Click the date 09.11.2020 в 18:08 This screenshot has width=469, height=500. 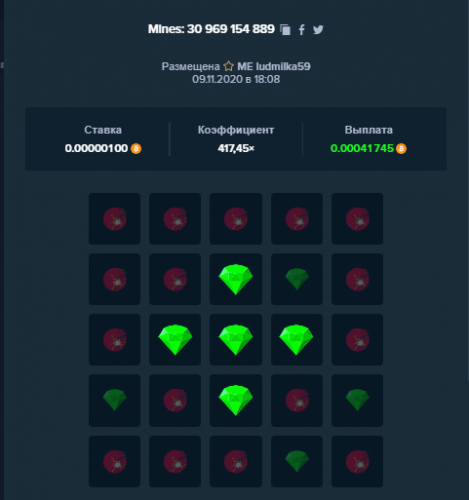(236, 79)
